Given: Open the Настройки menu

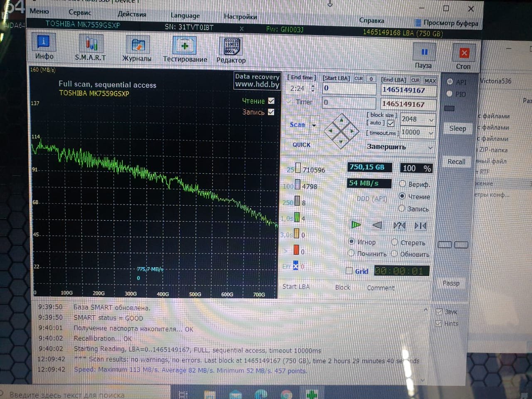Looking at the screenshot, I should click(x=240, y=17).
